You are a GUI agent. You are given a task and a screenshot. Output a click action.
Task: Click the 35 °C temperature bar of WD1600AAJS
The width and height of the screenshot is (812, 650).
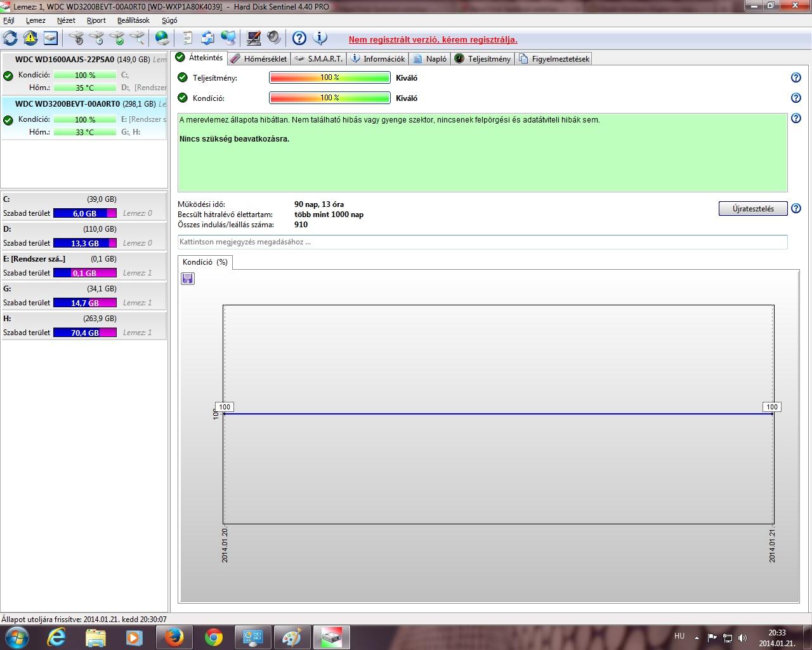coord(85,88)
